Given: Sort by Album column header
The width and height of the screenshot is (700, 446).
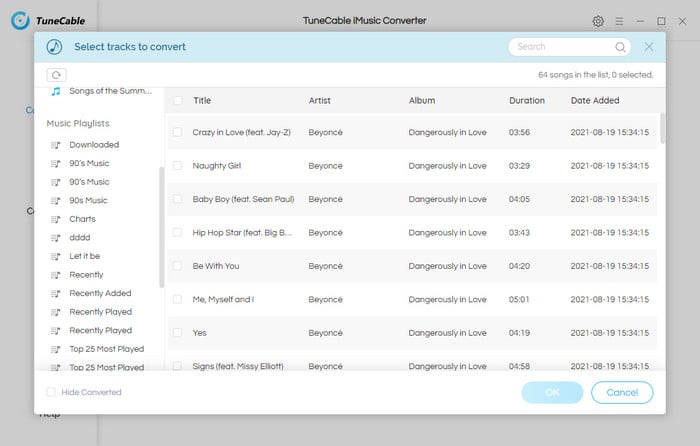Looking at the screenshot, I should coord(422,100).
